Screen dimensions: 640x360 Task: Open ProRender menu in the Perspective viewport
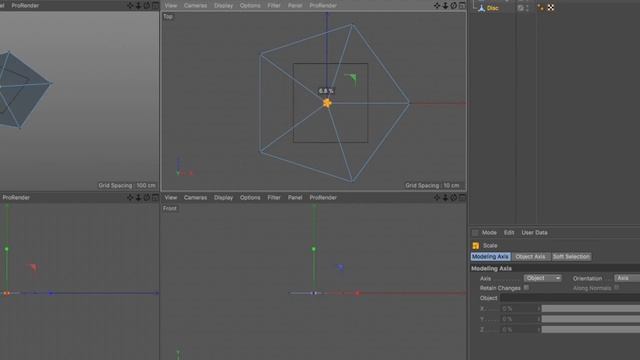point(25,5)
